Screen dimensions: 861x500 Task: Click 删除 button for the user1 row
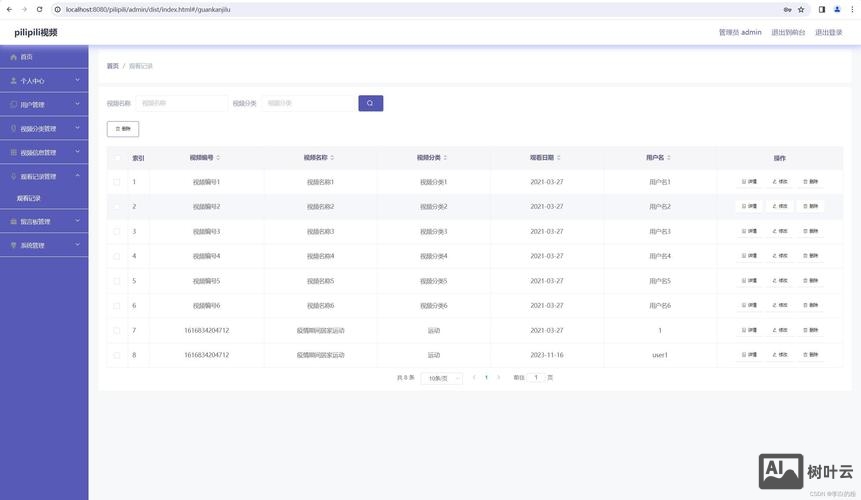pyautogui.click(x=811, y=355)
